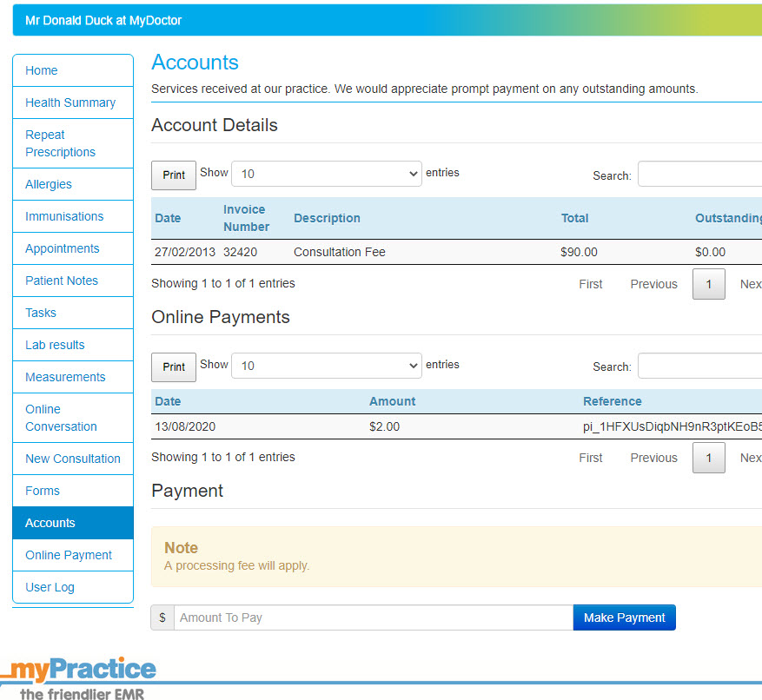Print the Online Payments table
This screenshot has width=762, height=700.
[174, 367]
